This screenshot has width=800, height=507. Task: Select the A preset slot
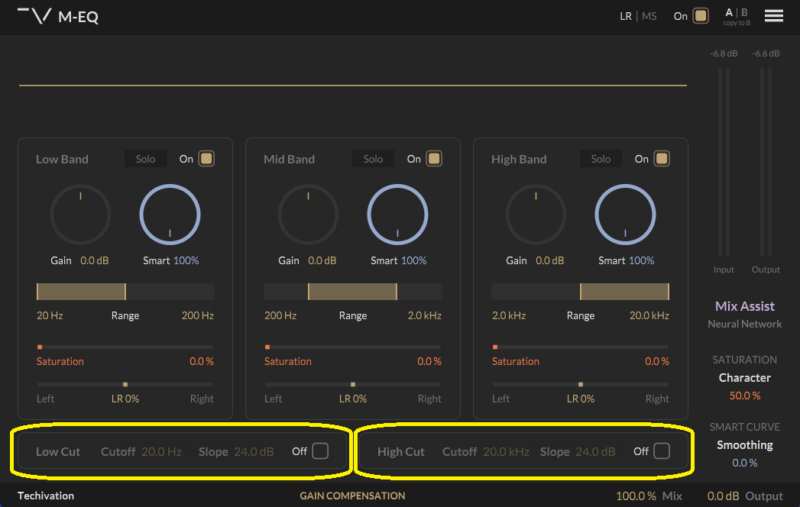click(x=729, y=12)
